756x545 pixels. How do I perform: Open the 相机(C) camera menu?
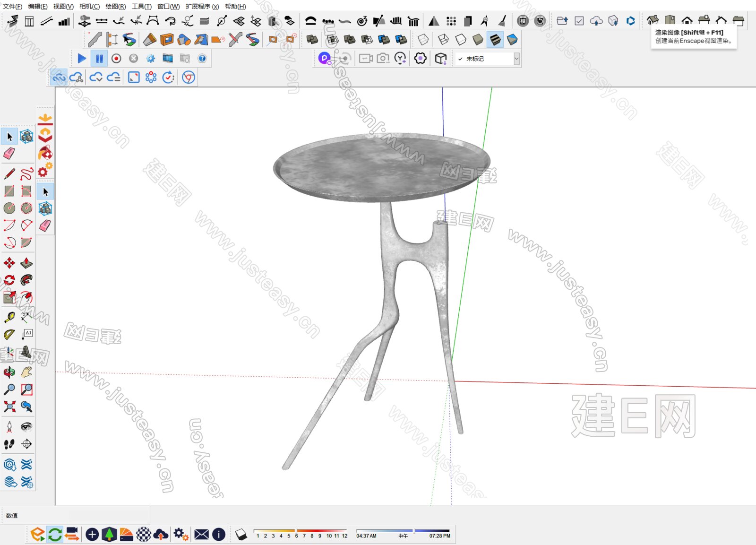tap(89, 6)
